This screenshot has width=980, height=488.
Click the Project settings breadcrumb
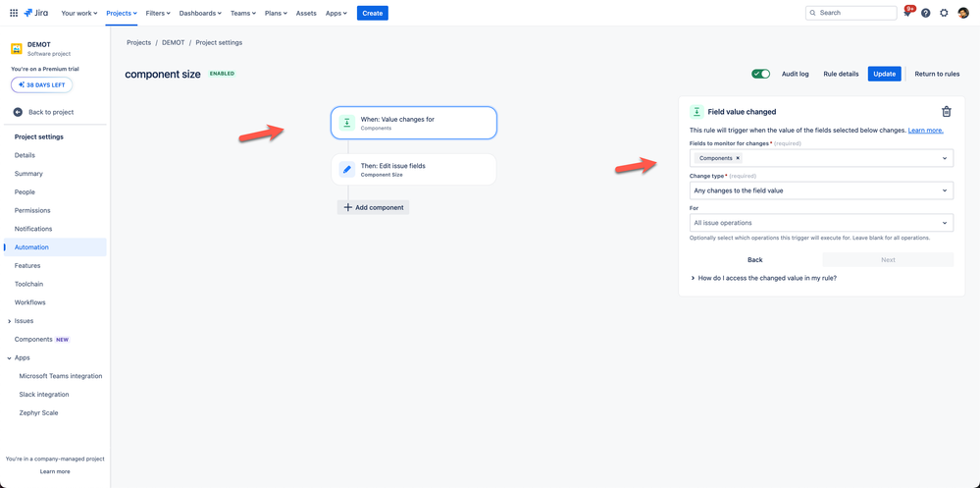coord(219,42)
